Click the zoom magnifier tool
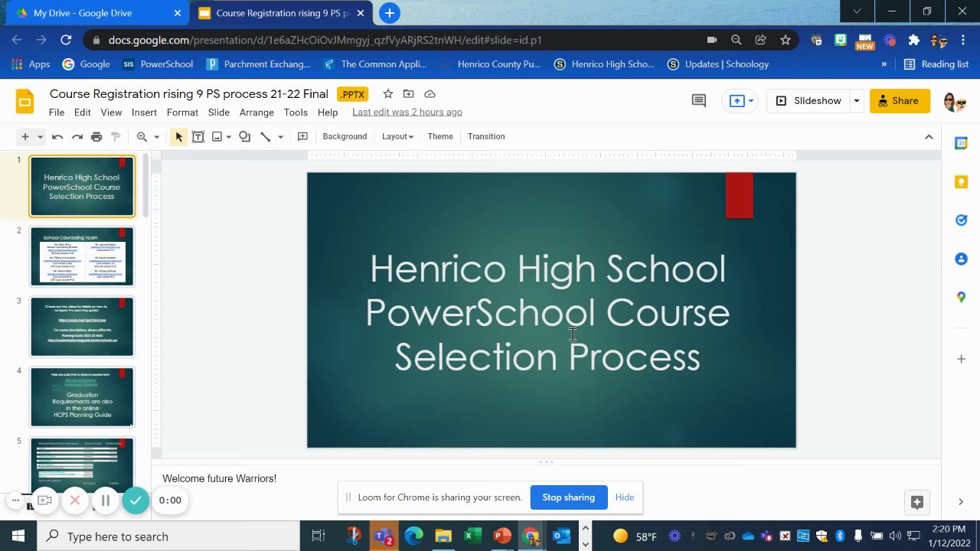 (142, 137)
